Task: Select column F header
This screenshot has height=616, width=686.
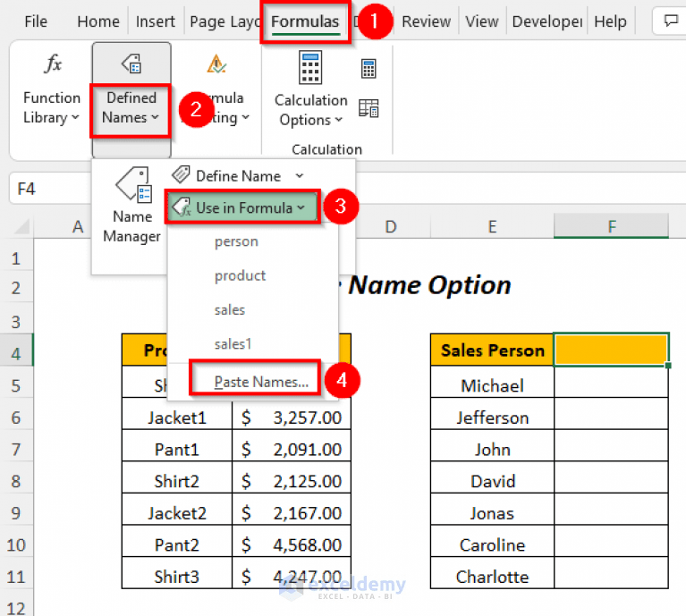Action: coord(611,226)
